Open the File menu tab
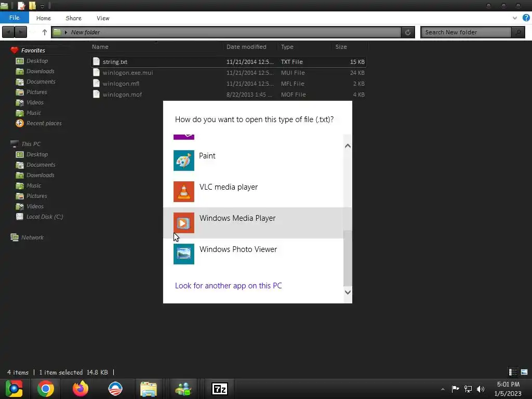 point(14,18)
